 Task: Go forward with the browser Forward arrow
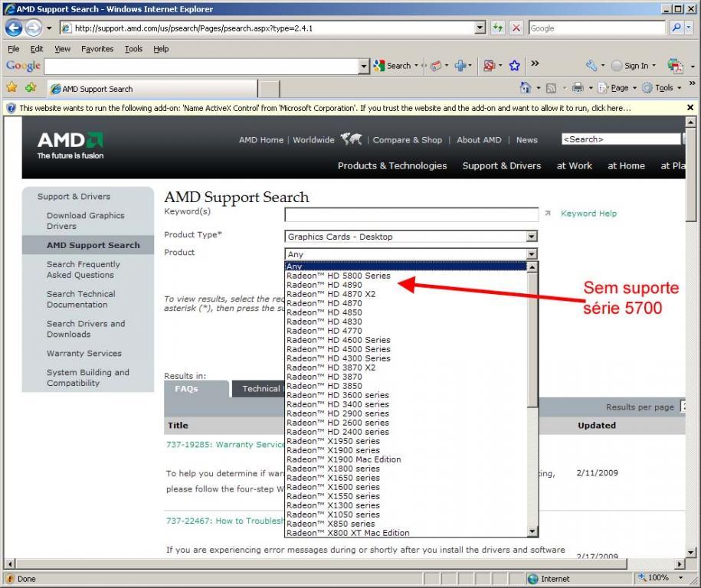[34, 28]
